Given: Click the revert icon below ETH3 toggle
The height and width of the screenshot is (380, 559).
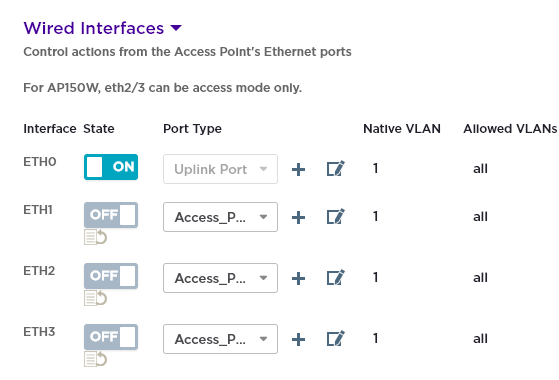Looking at the screenshot, I should 96,359.
